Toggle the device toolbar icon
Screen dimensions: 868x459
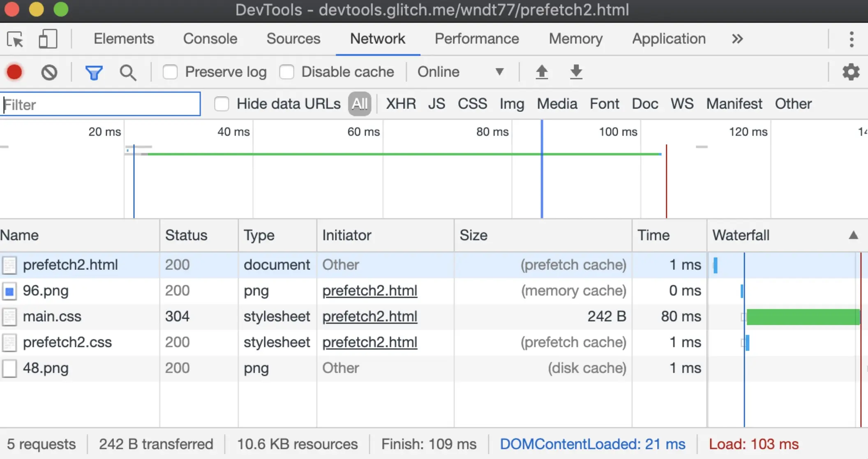48,39
